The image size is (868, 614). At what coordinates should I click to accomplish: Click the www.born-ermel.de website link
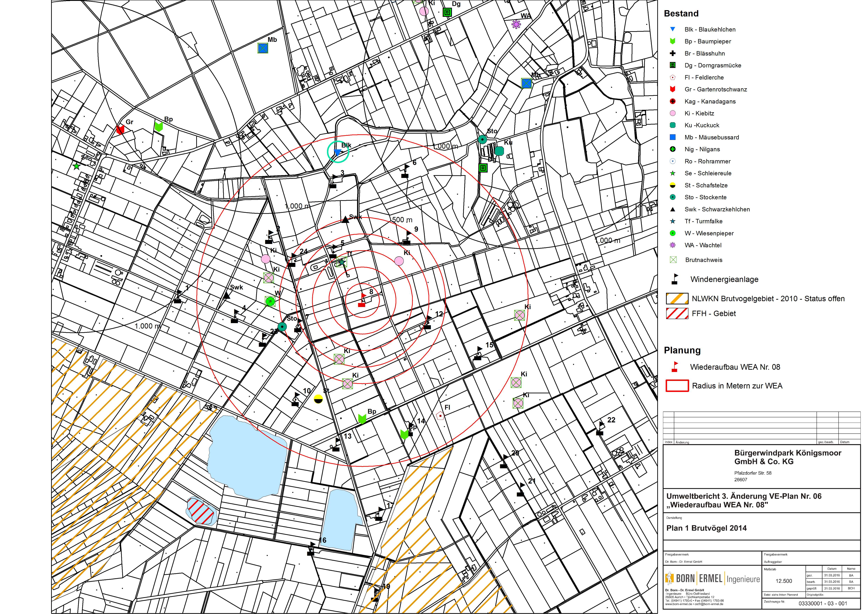coord(679,604)
